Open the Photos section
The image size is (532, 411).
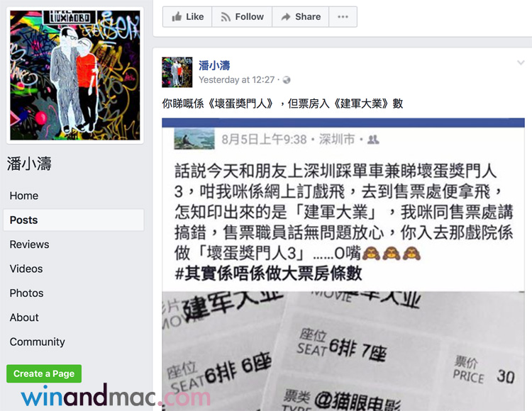[x=26, y=293]
